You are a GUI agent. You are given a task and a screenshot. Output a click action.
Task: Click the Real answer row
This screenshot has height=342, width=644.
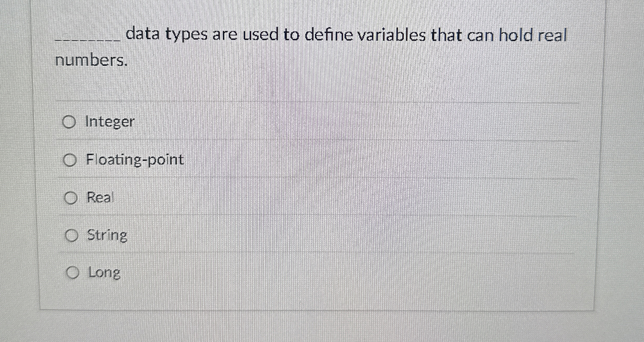pyautogui.click(x=287, y=198)
